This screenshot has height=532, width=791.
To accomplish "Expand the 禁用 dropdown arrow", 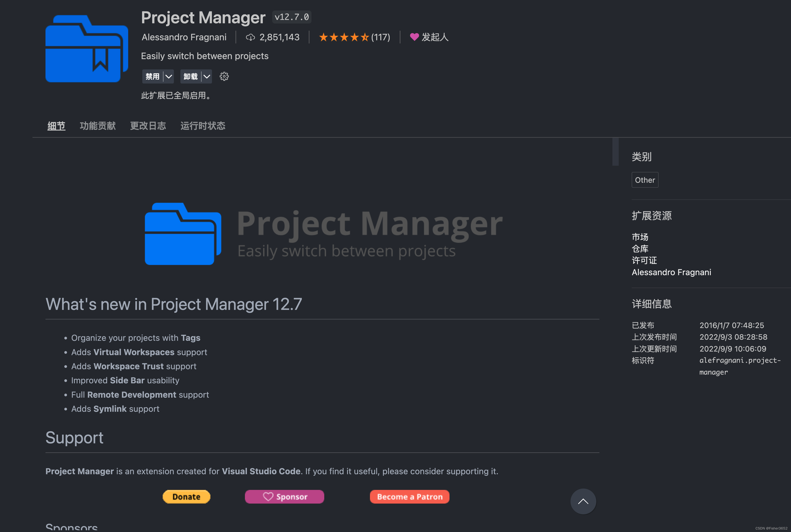I will click(x=168, y=76).
